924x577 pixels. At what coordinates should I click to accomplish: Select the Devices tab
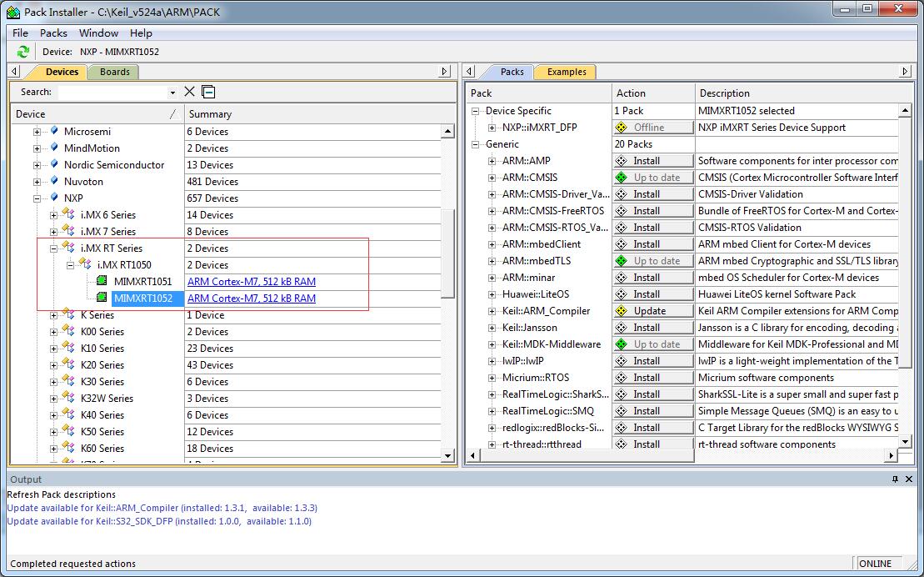62,72
